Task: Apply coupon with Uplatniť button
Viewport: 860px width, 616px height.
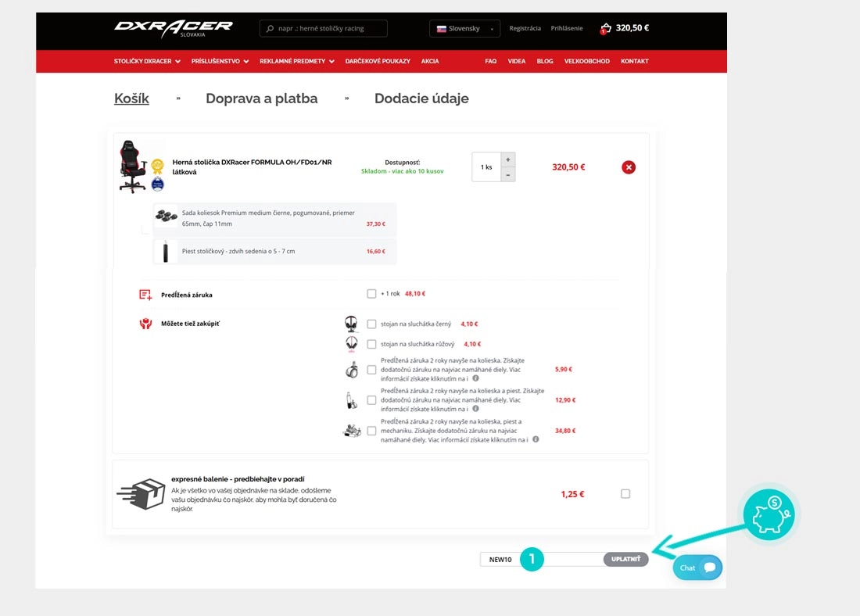Action: [x=625, y=560]
